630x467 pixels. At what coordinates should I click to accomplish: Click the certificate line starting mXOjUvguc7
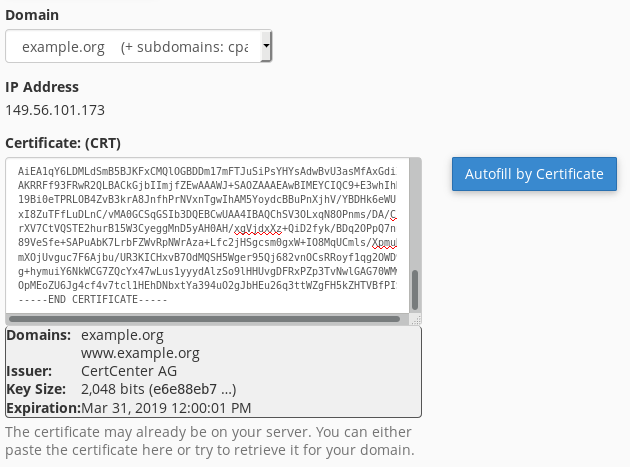(207, 257)
